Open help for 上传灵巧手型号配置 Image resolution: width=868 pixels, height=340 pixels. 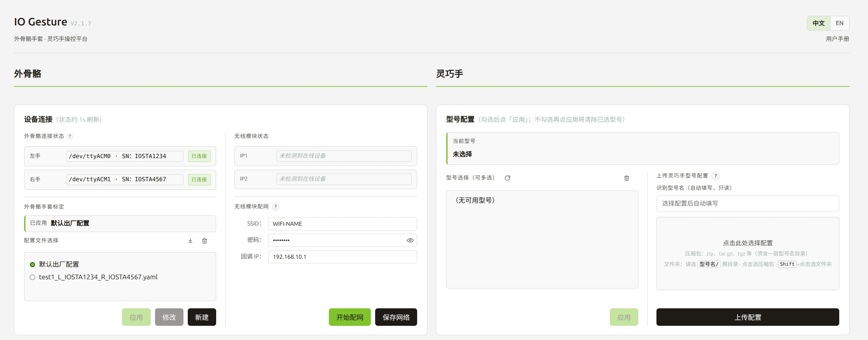716,176
